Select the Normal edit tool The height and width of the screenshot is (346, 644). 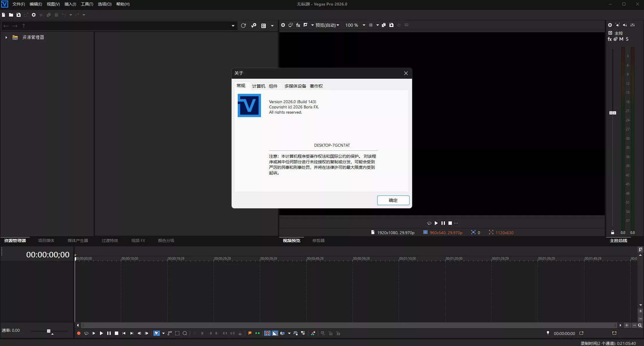157,333
